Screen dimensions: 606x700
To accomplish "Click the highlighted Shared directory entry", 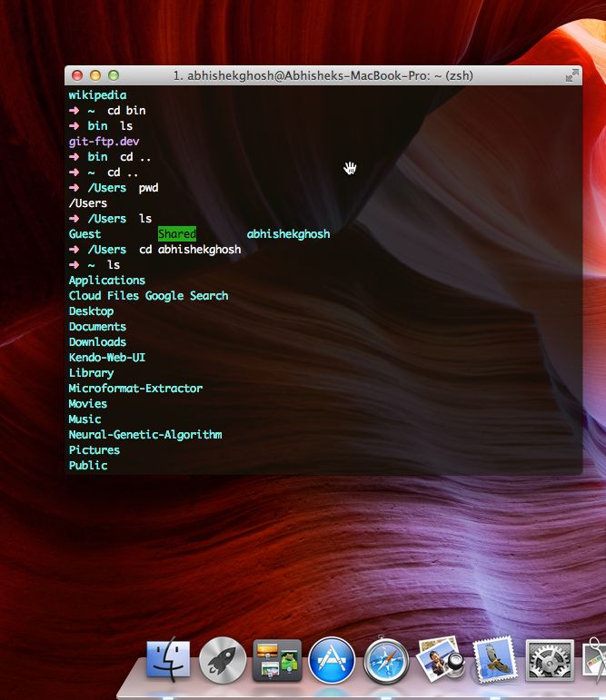I will 176,234.
